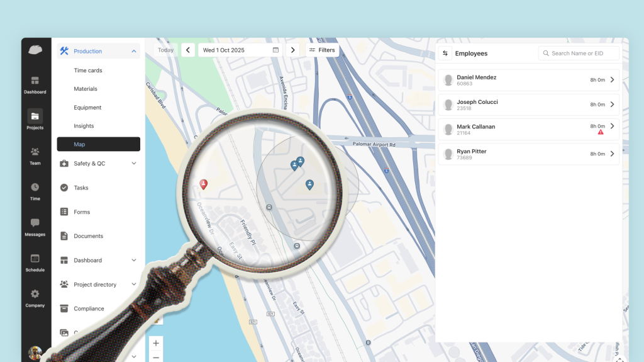644x362 pixels.
Task: Select Time cards menu item
Action: click(88, 71)
